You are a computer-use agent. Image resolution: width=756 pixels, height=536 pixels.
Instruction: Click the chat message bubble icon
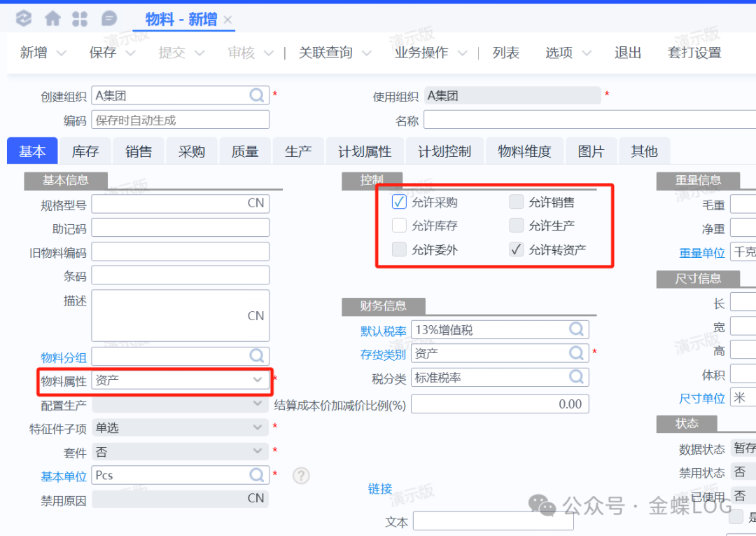click(109, 18)
